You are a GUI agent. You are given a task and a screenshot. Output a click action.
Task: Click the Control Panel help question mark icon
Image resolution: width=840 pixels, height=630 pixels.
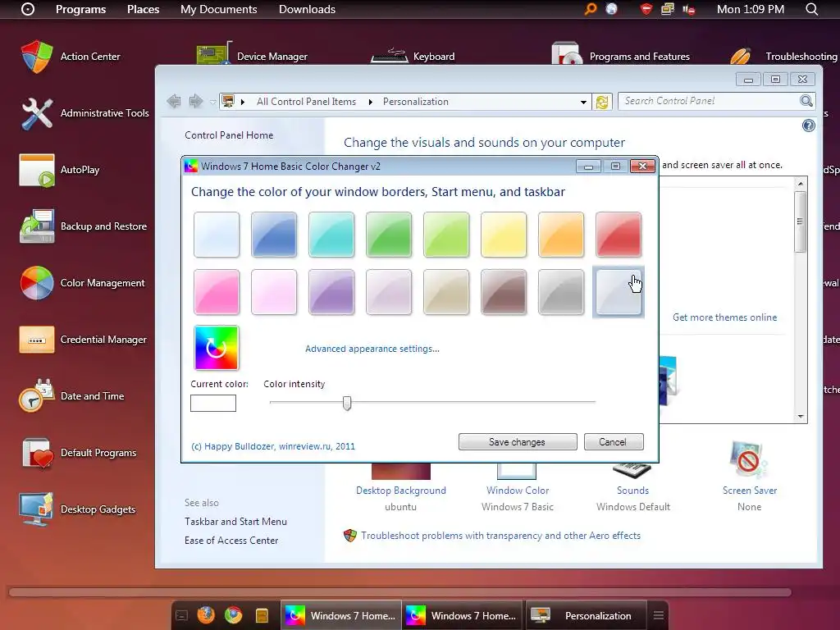coord(808,126)
